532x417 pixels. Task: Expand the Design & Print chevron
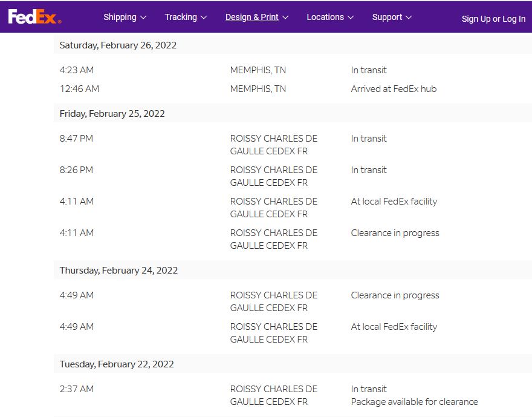point(285,18)
